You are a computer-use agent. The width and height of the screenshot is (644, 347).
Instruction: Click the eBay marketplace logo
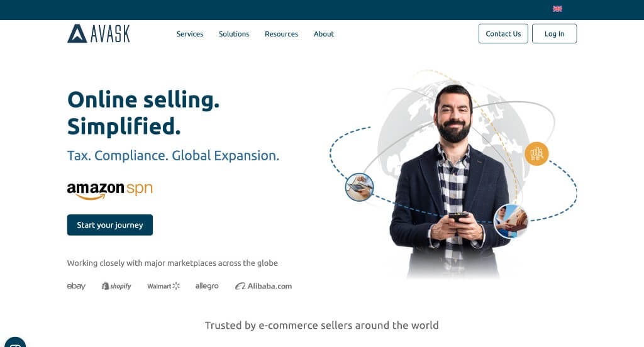coord(76,286)
